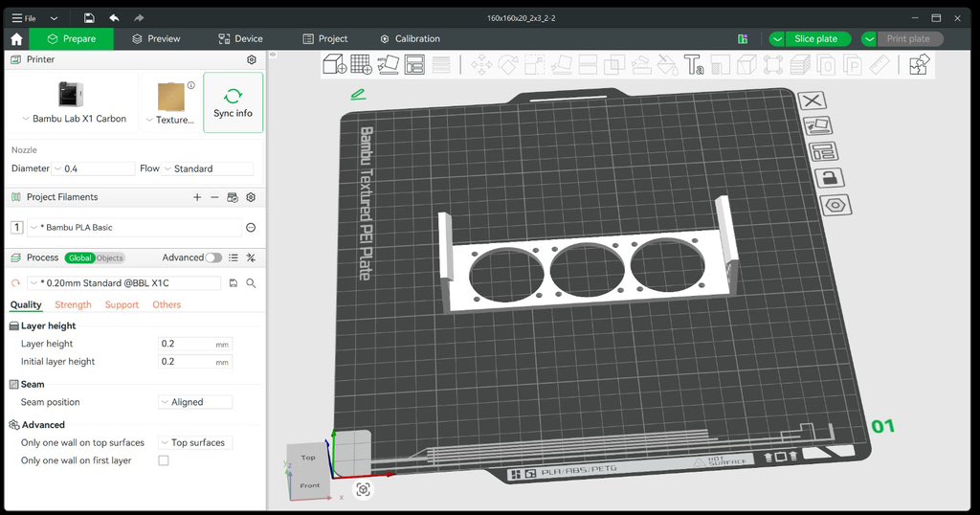Click the remove filament minus icon
Screen dimensions: 980x515
tap(214, 197)
